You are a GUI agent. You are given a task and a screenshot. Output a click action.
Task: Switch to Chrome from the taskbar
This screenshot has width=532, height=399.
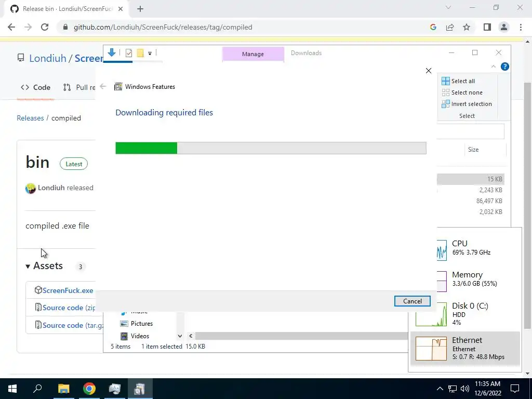coord(89,389)
